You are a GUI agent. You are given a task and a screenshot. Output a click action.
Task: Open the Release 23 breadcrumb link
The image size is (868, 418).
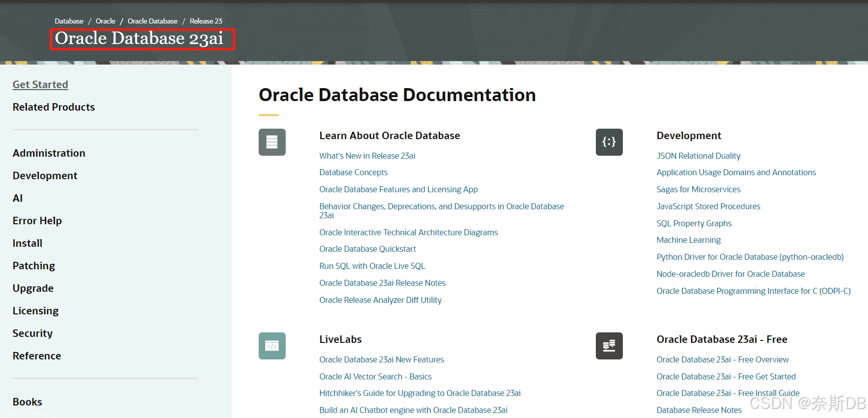tap(206, 21)
